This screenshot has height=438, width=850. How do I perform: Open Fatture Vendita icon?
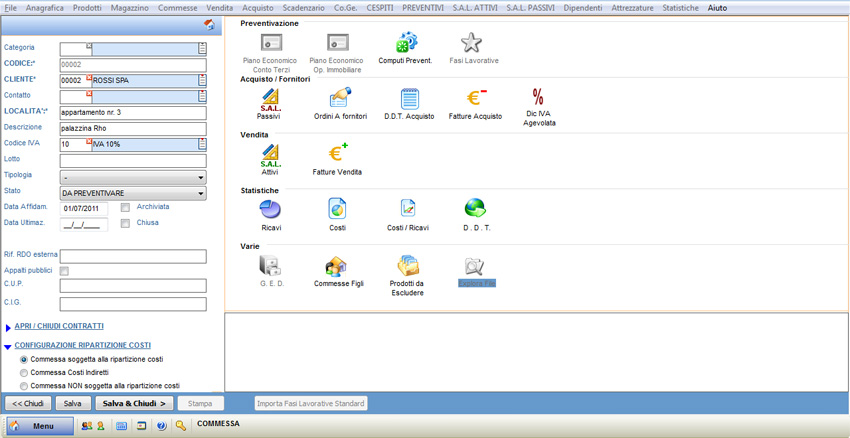(337, 153)
